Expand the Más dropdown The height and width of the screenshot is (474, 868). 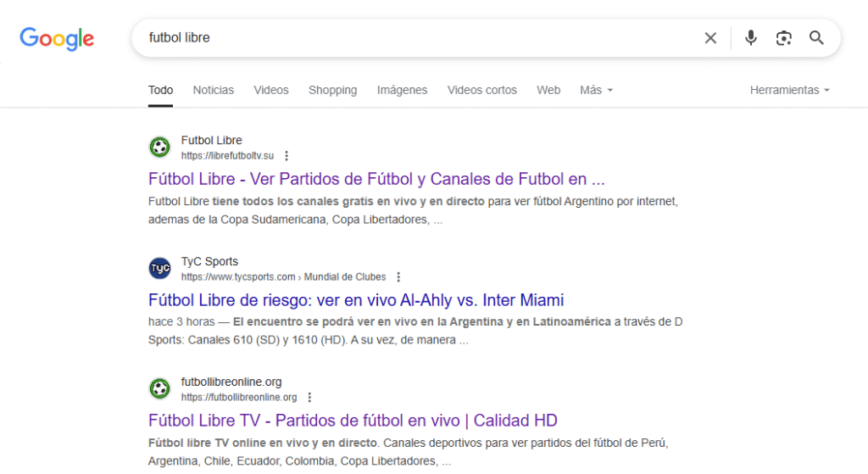click(x=596, y=90)
